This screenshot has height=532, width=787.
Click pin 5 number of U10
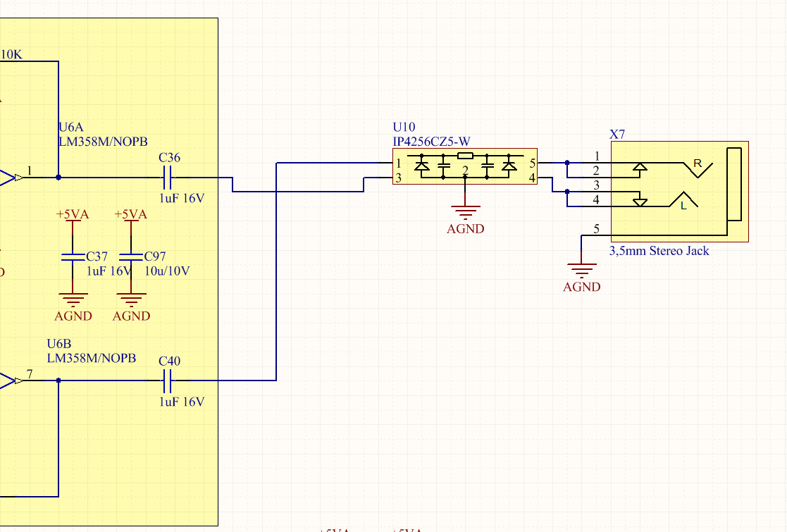point(533,163)
